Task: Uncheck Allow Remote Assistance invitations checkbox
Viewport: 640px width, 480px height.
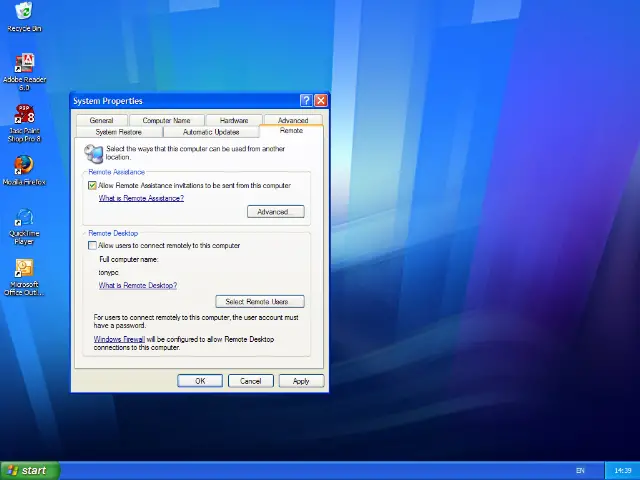Action: (93, 185)
